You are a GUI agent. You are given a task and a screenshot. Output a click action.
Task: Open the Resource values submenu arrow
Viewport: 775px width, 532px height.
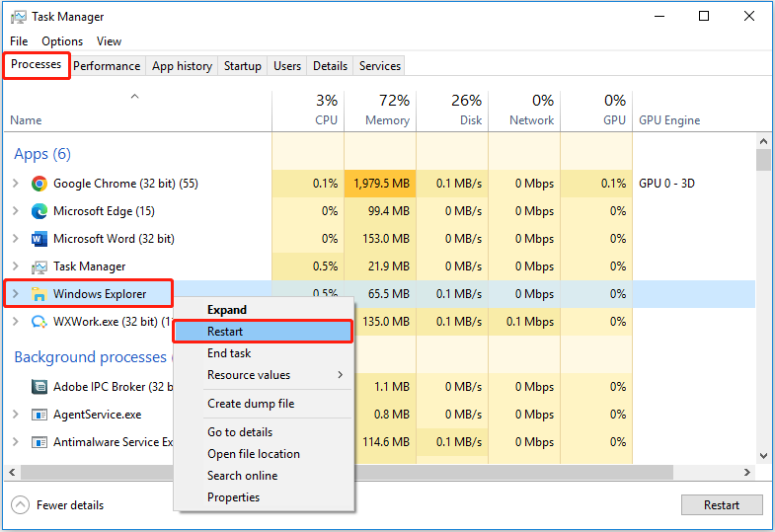[340, 375]
